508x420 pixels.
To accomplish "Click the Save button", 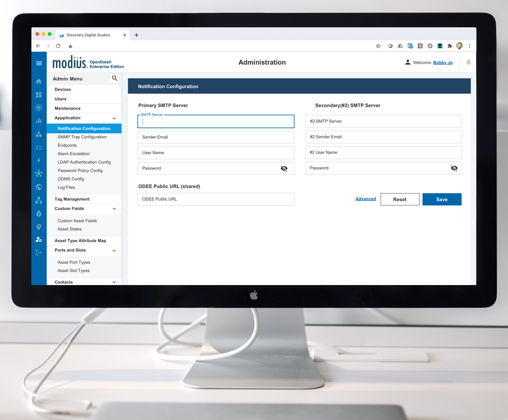I will click(x=442, y=199).
